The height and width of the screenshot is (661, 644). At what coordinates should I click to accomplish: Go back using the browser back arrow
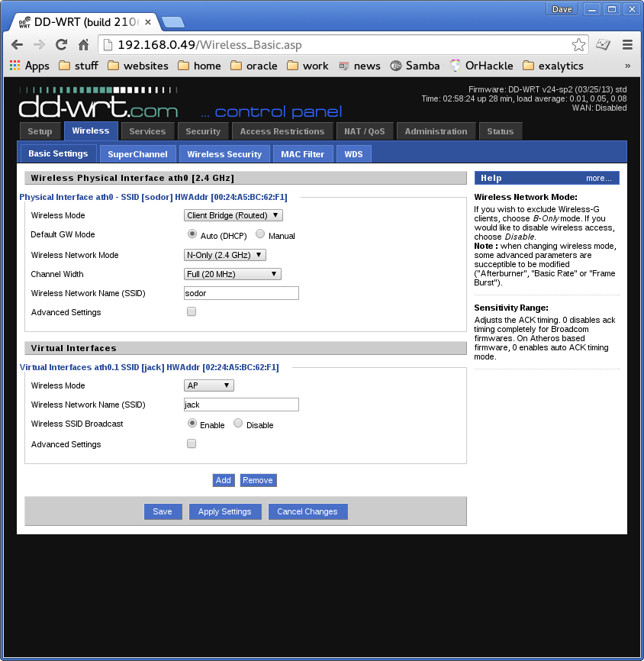[x=17, y=44]
